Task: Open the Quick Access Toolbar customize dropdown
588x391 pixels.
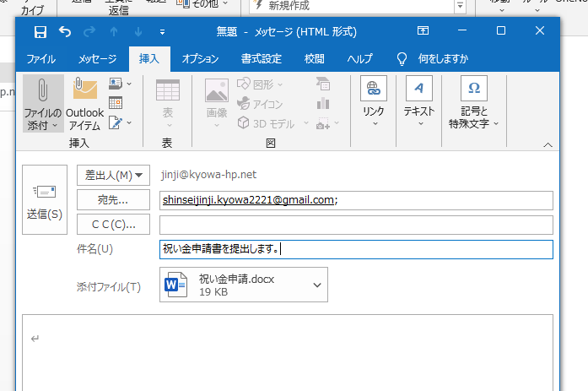Action: coord(162,32)
